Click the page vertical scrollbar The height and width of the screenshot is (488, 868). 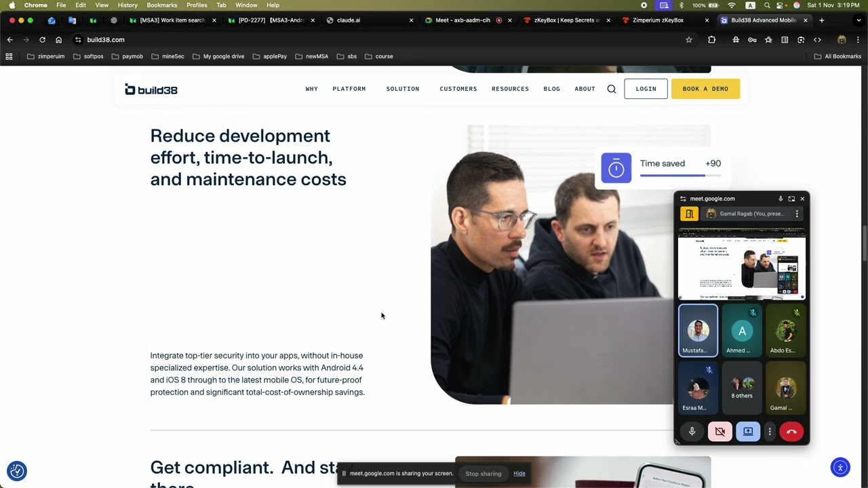pos(864,244)
